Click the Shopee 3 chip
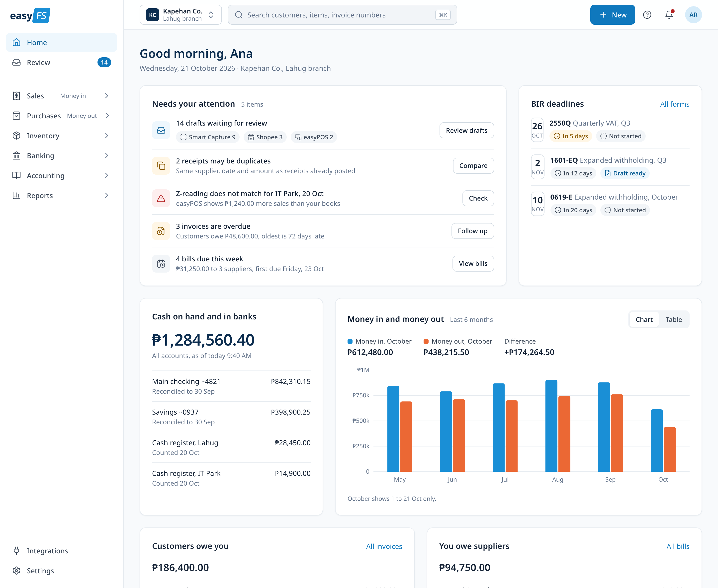718x588 pixels. (265, 137)
